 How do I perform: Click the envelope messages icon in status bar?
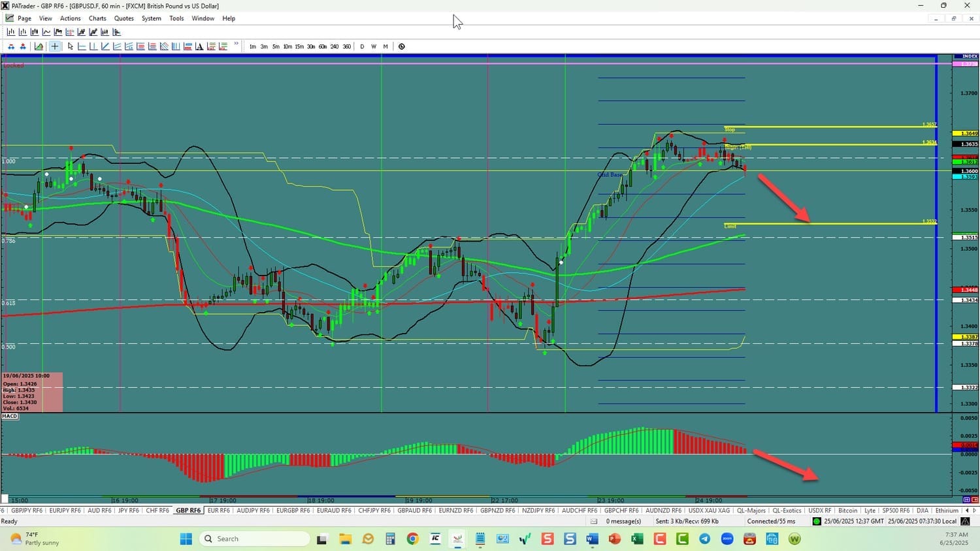click(594, 522)
